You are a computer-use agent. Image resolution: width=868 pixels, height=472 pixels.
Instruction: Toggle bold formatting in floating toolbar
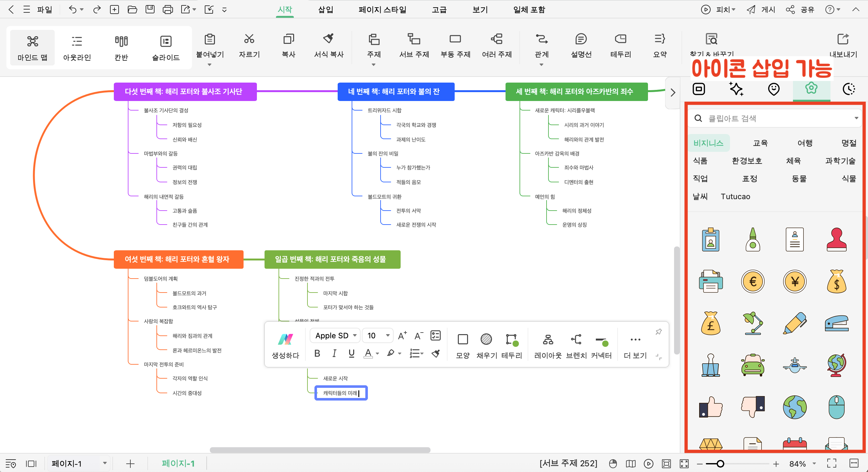[317, 353]
